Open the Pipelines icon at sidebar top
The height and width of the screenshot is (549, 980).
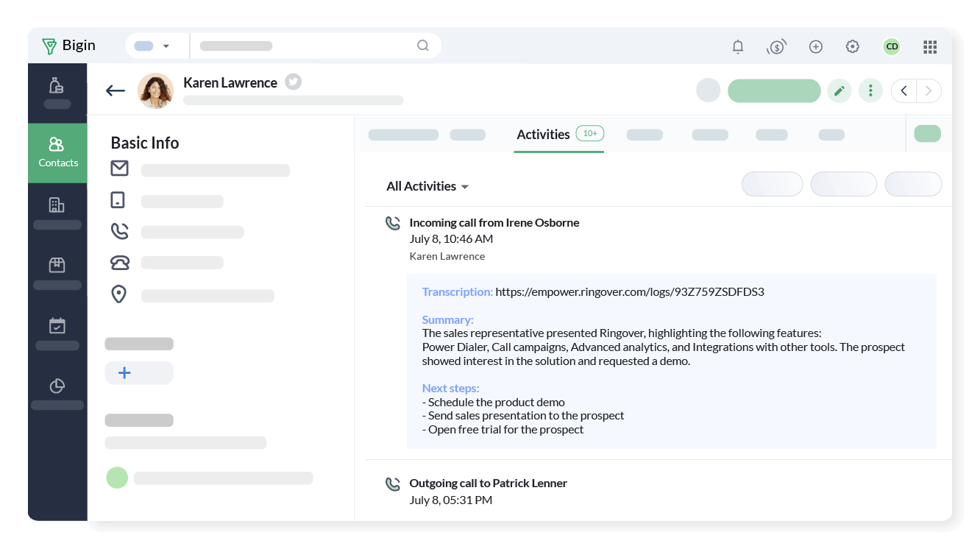(x=57, y=85)
